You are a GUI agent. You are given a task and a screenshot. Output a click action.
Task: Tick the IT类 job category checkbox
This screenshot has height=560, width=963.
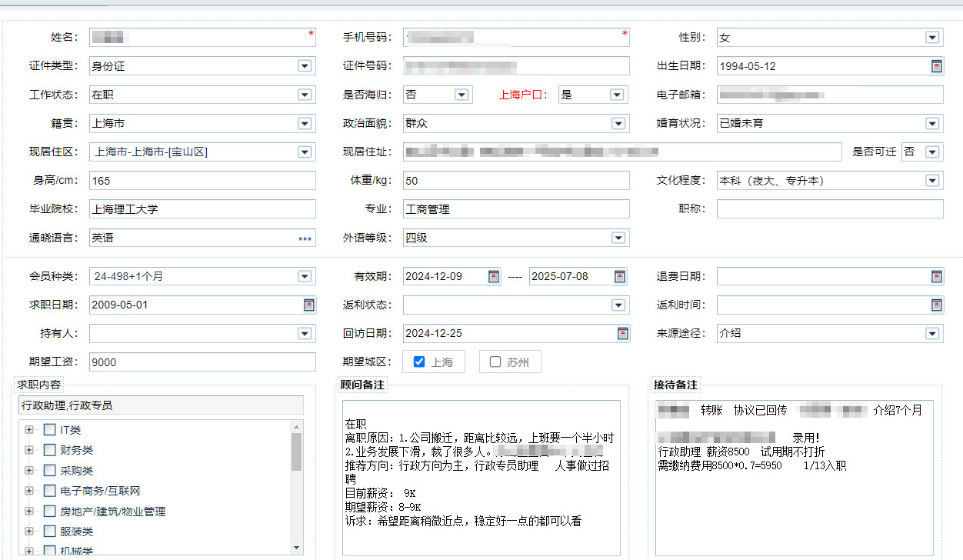click(x=49, y=430)
